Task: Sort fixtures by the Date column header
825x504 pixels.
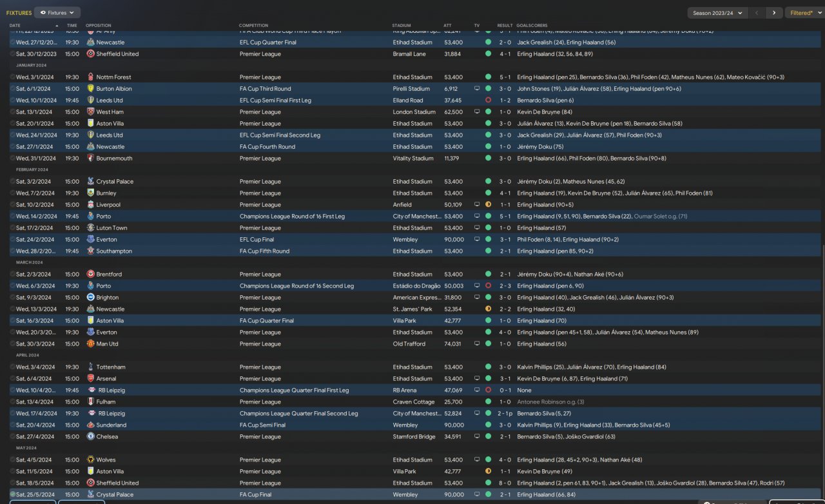Action: point(15,26)
